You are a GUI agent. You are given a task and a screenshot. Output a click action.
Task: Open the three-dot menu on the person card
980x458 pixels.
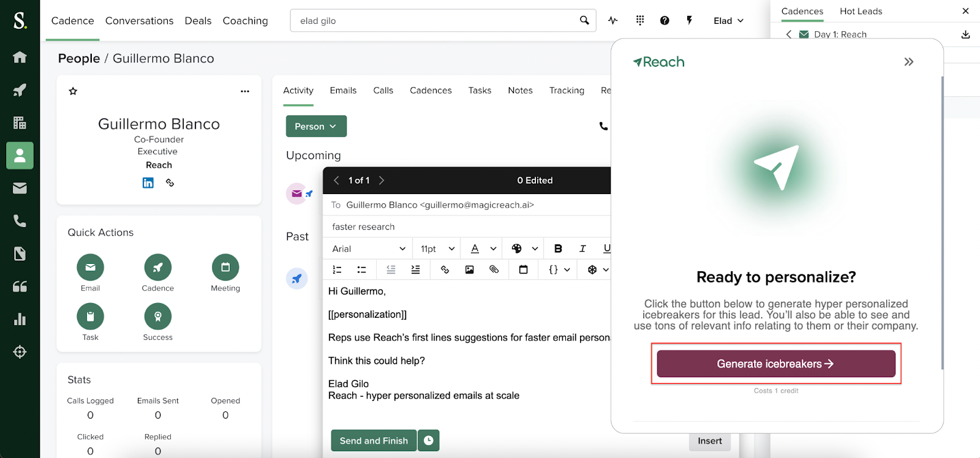coord(245,91)
